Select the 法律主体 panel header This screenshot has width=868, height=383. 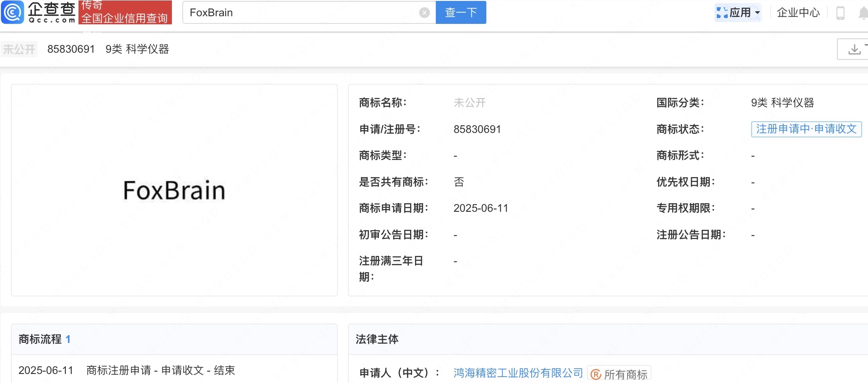tap(377, 339)
